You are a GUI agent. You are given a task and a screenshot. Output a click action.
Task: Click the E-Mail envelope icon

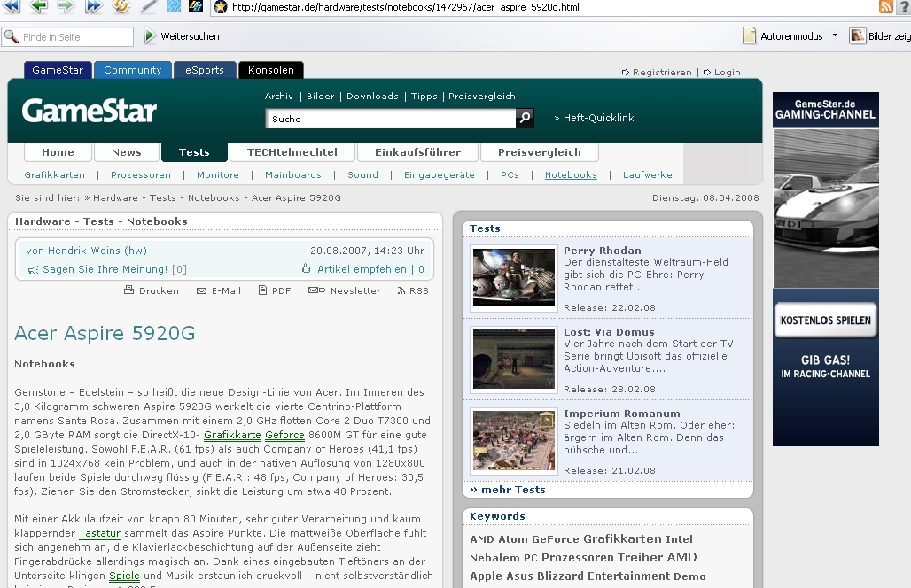pyautogui.click(x=201, y=290)
